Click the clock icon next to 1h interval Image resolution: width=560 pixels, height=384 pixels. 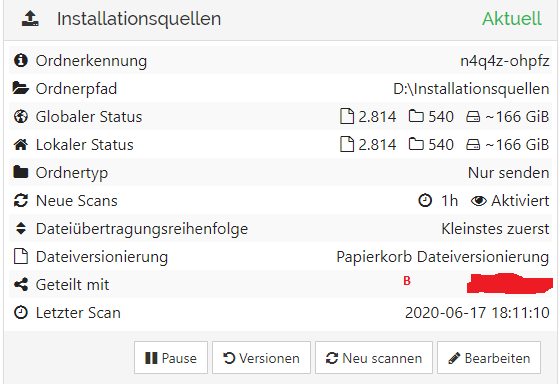pos(425,201)
